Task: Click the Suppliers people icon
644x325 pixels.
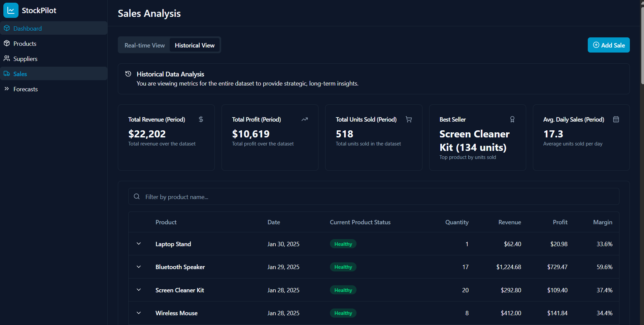Action: click(7, 59)
